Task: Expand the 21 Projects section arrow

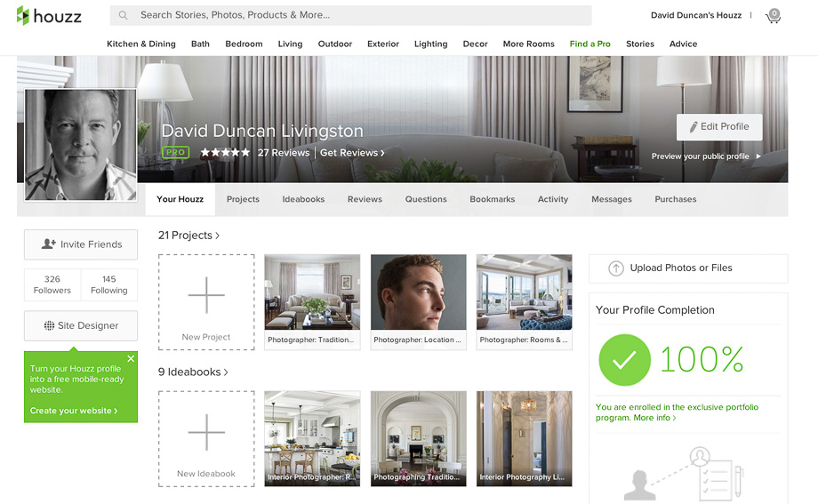Action: coord(218,236)
